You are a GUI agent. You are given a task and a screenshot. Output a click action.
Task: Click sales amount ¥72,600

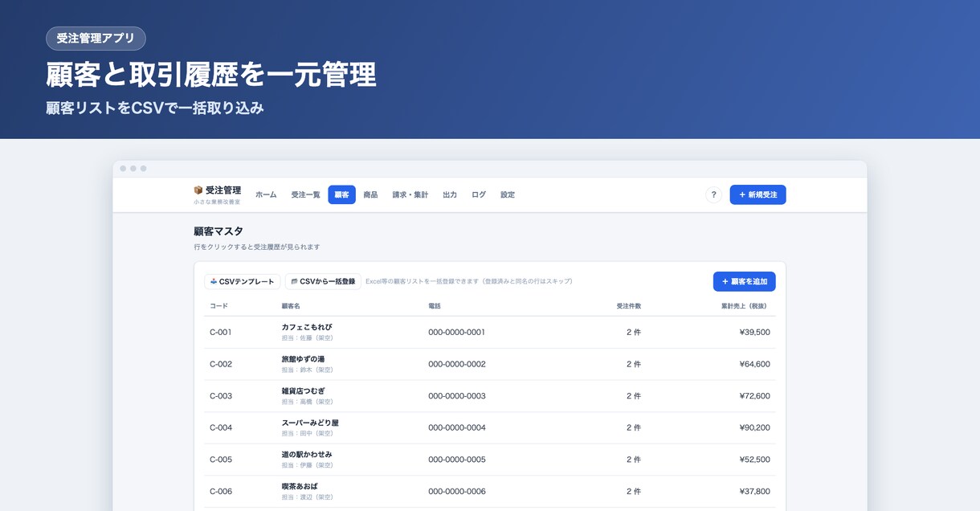pos(755,396)
